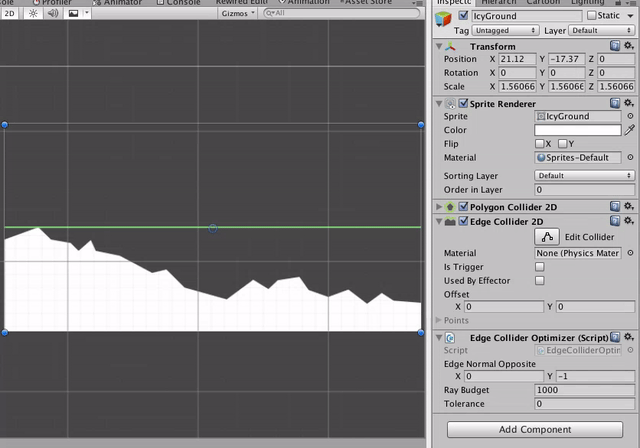Viewport: 640px width, 448px height.
Task: Enable Flip Y checkbox
Action: 562,144
